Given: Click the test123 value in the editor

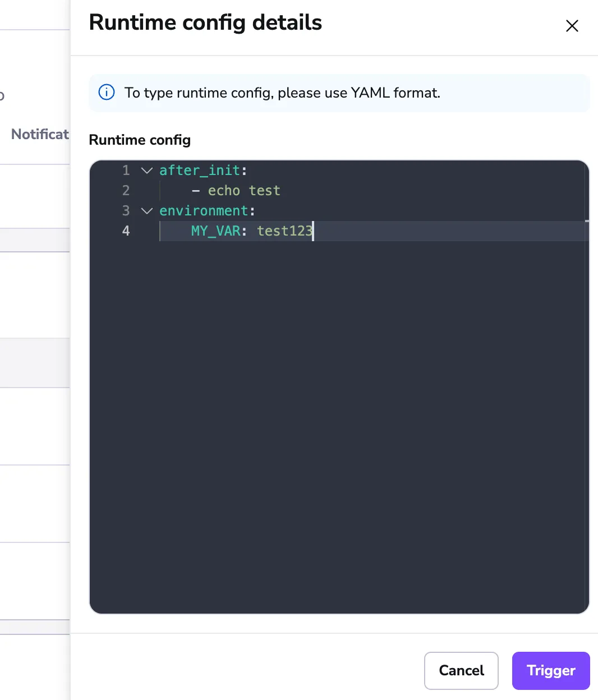Looking at the screenshot, I should (284, 231).
